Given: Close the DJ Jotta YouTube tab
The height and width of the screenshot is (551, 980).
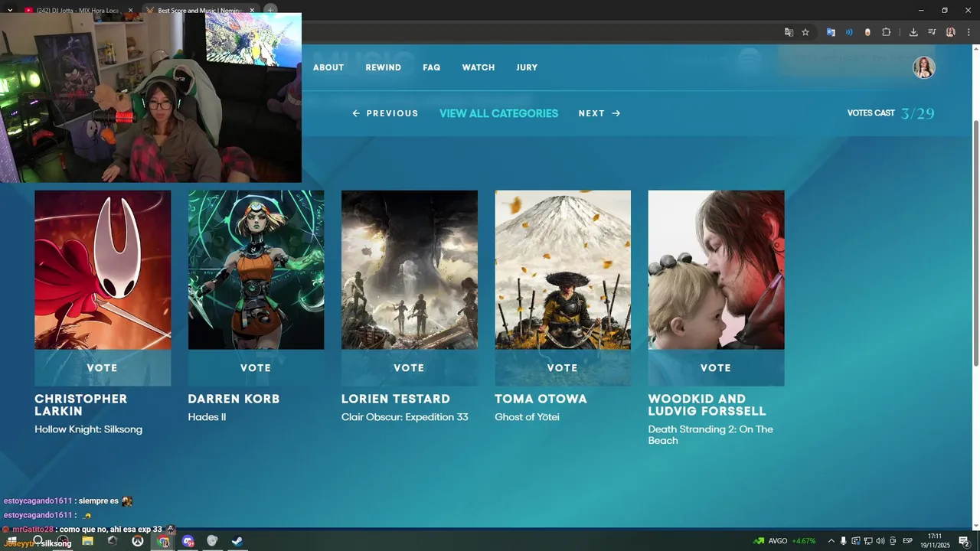Looking at the screenshot, I should pos(130,11).
